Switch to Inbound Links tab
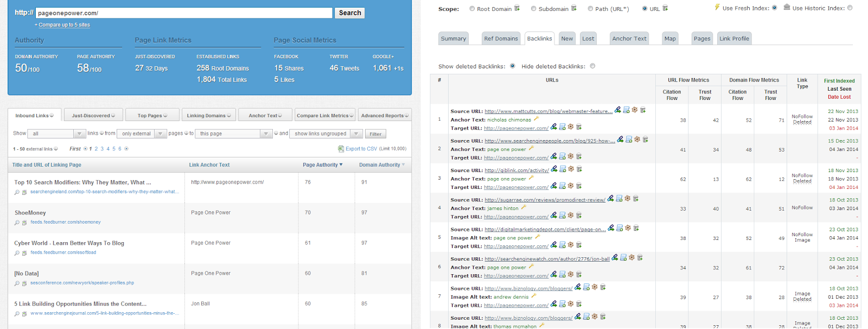Image resolution: width=868 pixels, height=329 pixels. click(x=34, y=116)
